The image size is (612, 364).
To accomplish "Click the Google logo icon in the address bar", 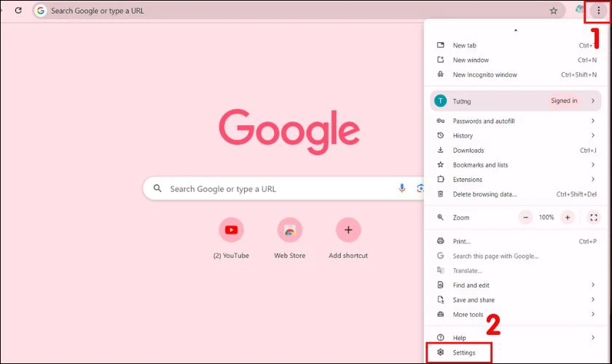I will click(41, 10).
